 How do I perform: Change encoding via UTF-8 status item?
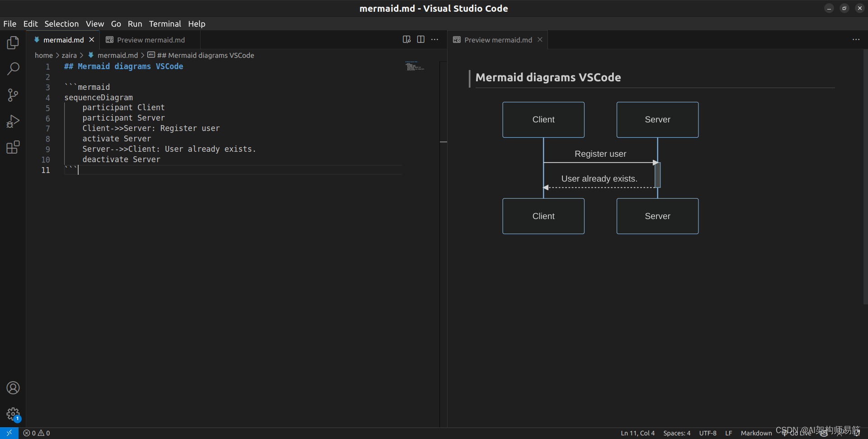coord(708,433)
